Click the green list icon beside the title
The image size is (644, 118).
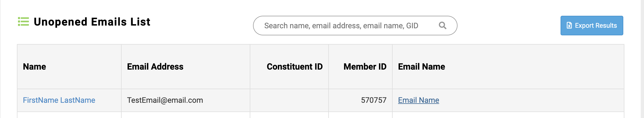(x=23, y=21)
